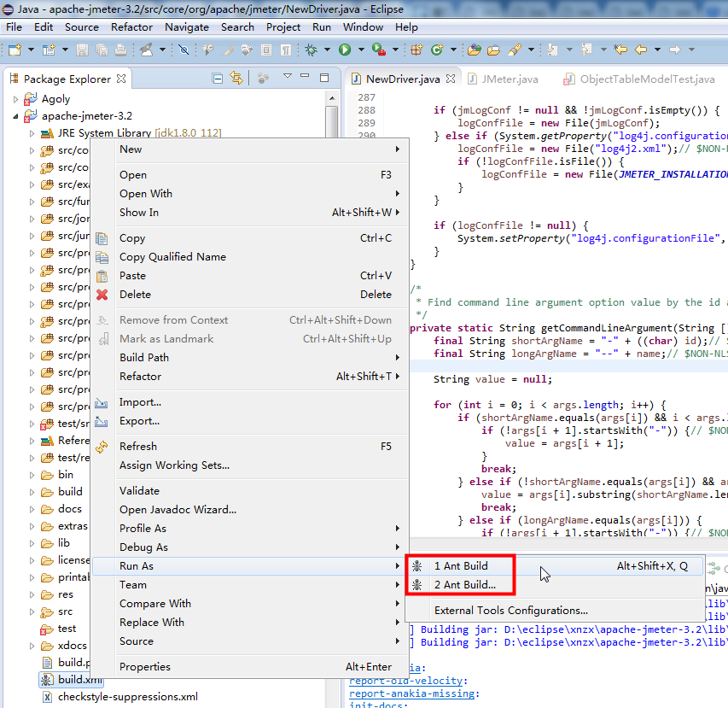Click the rocket launch toolbar icon
The image size is (728, 708).
[147, 50]
